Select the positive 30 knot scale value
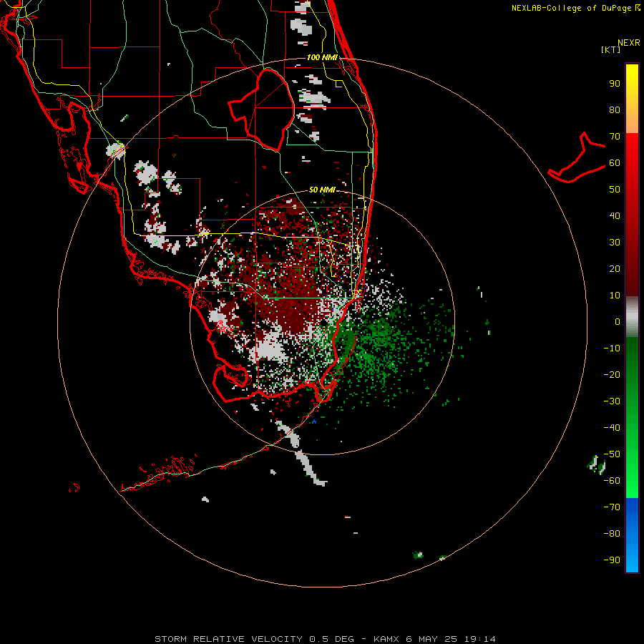The image size is (644, 644). 615,243
